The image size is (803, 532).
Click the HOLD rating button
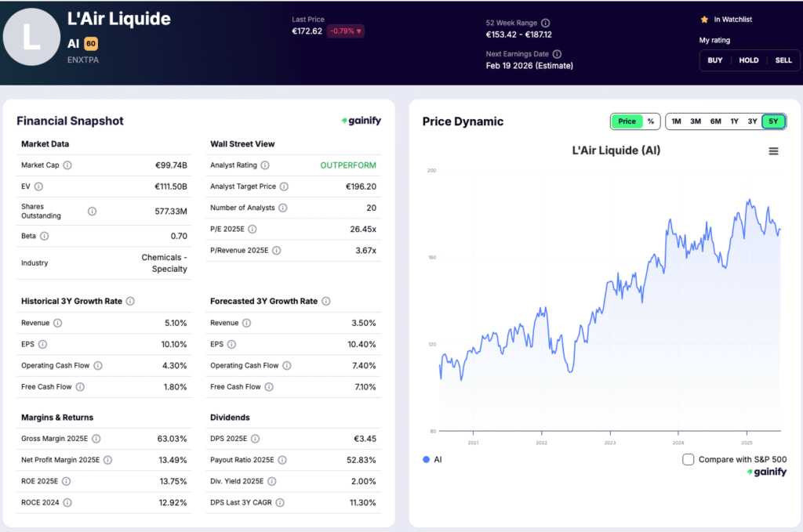tap(748, 60)
